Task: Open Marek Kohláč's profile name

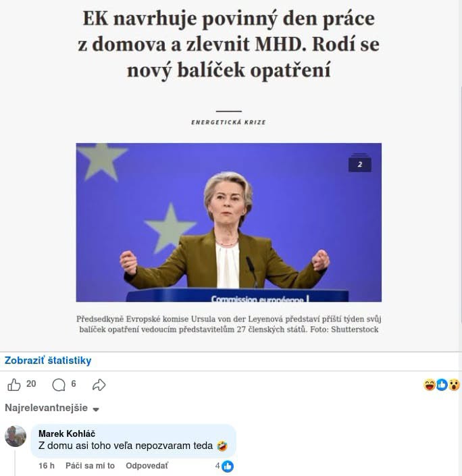Action: 67,433
